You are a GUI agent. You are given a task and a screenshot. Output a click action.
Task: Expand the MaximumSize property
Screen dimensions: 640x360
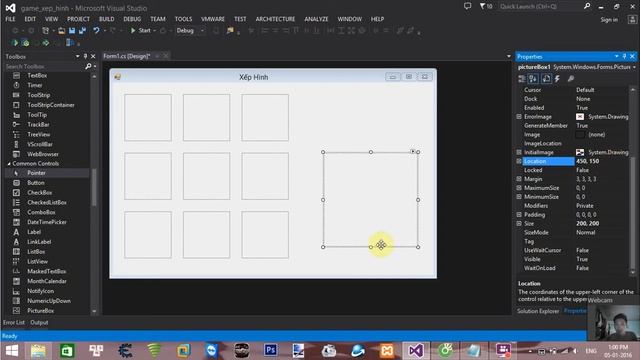(519, 188)
